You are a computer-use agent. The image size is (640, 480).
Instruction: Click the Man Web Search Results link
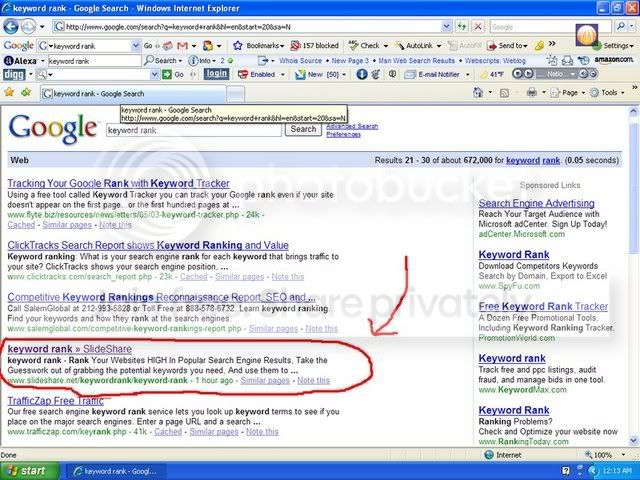coord(416,60)
